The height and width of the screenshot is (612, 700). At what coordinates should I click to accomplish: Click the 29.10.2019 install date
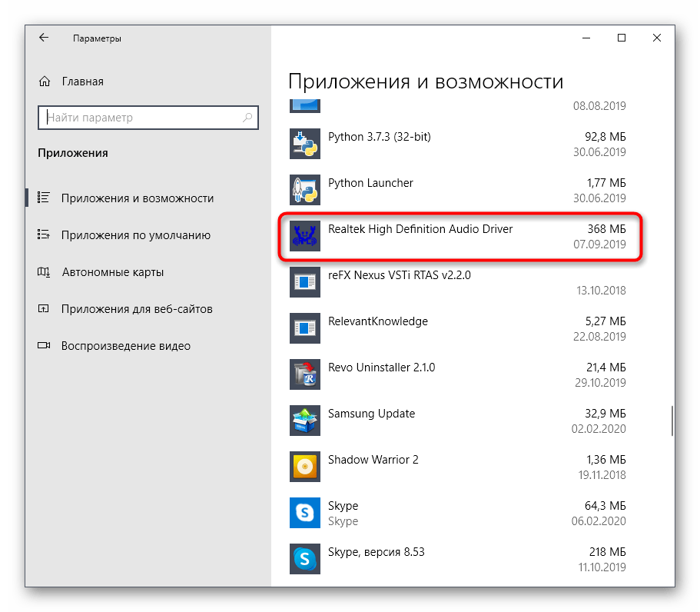[600, 383]
